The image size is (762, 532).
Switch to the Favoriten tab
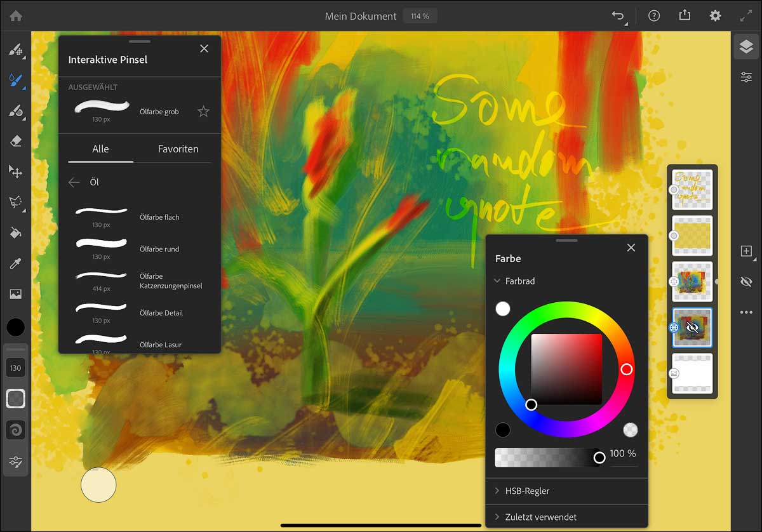(x=178, y=149)
